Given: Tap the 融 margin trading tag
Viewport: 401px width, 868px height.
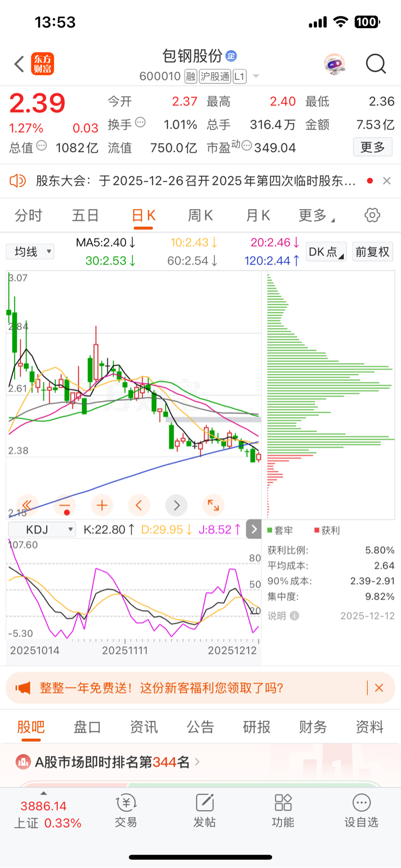Looking at the screenshot, I should pyautogui.click(x=191, y=77).
